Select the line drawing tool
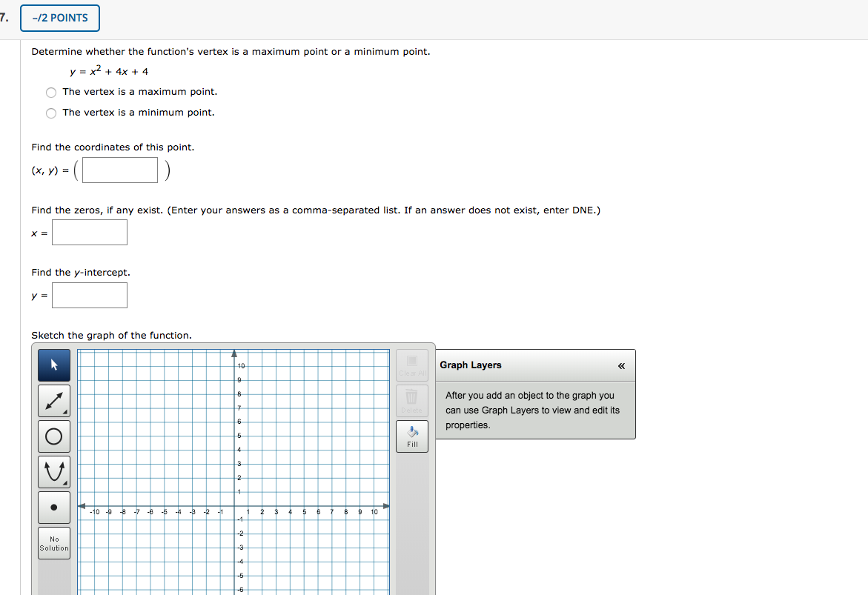Viewport: 868px width, 595px height. [x=53, y=400]
